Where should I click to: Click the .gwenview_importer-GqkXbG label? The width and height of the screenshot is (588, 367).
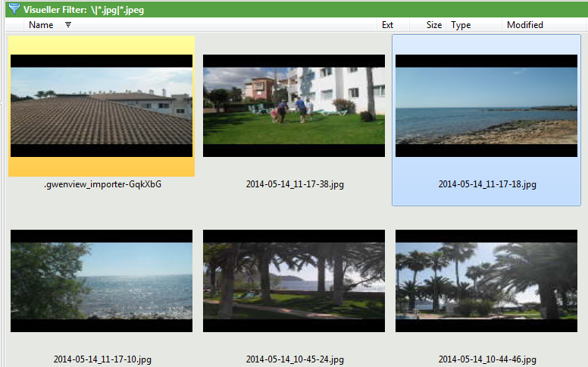[102, 184]
